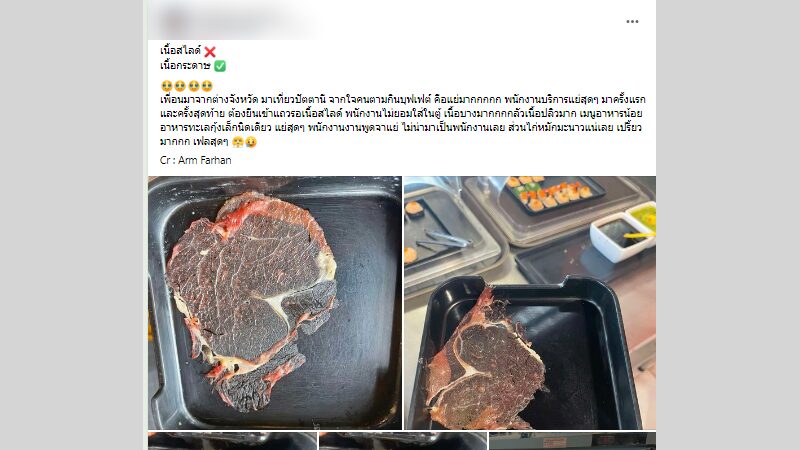
Task: Click the 'Cr : Arm Farhan' credit text
Action: coord(195,160)
